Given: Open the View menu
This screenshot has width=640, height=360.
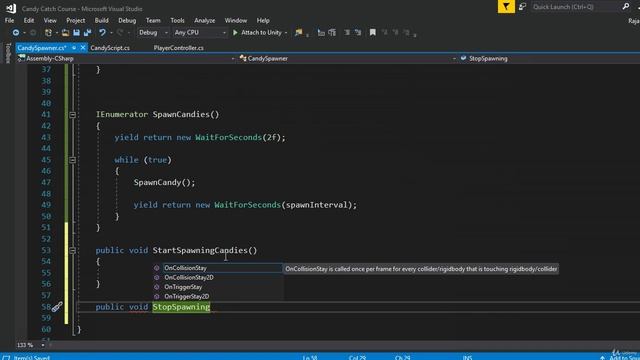Looking at the screenshot, I should tap(50, 20).
